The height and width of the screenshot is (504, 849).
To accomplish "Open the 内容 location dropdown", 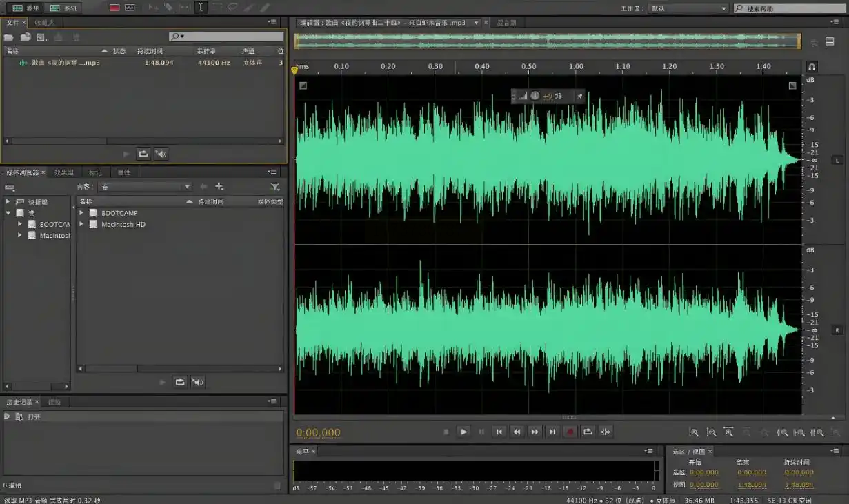I will pos(146,187).
